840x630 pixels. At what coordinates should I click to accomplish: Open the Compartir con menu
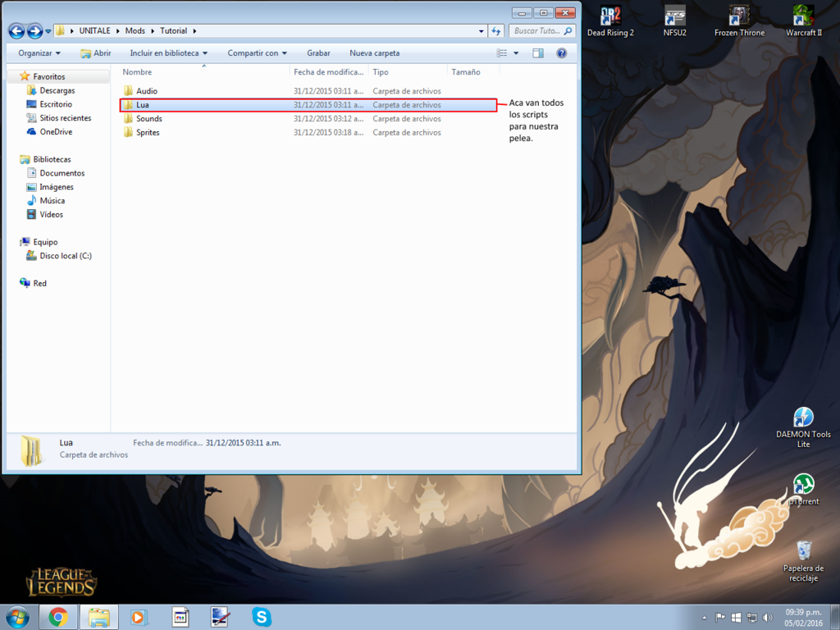click(x=257, y=53)
